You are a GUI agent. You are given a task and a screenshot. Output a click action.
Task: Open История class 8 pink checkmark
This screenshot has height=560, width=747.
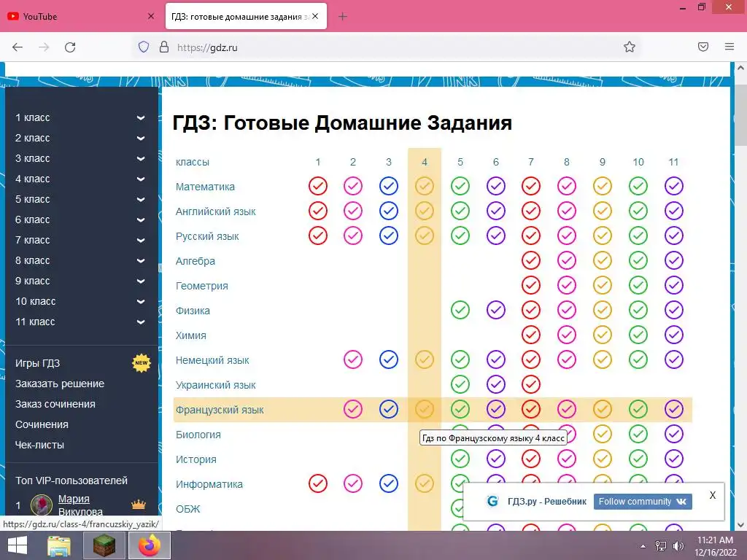click(567, 459)
